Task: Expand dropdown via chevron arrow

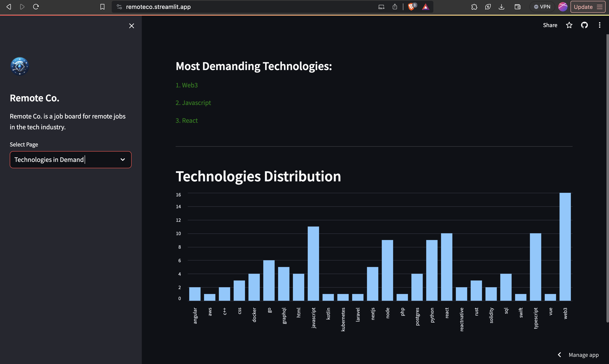Action: pyautogui.click(x=123, y=160)
